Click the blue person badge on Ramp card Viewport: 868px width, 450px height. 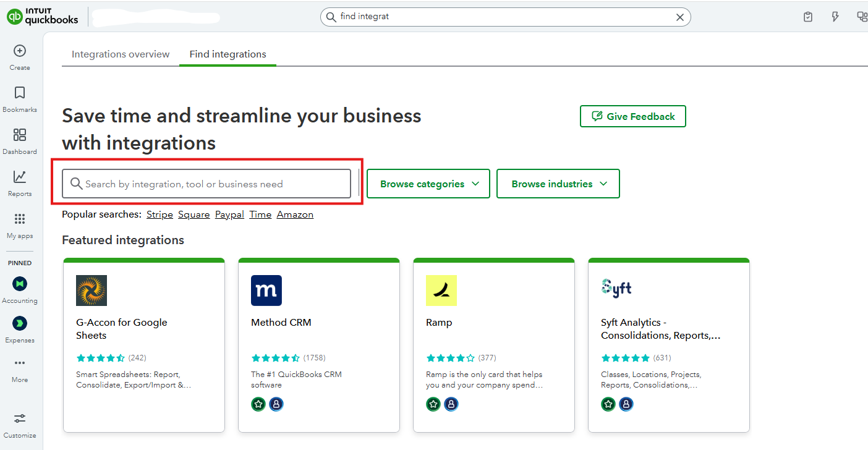click(x=451, y=404)
